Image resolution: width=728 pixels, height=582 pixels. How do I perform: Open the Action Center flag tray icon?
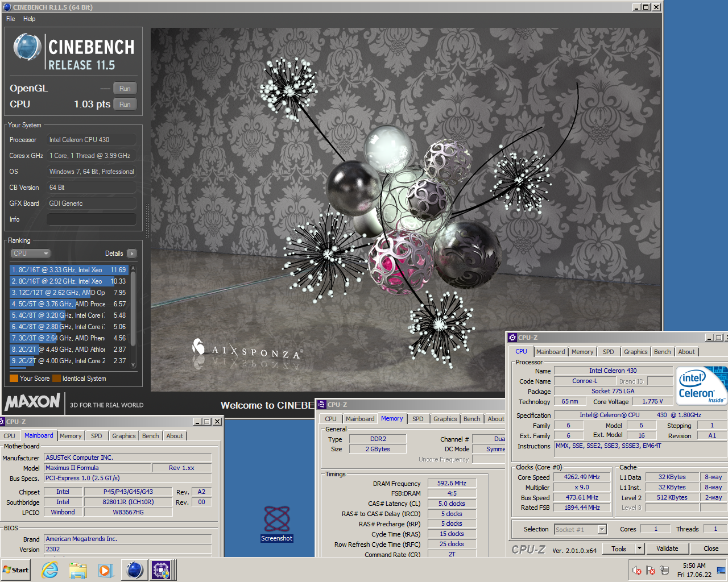click(650, 570)
